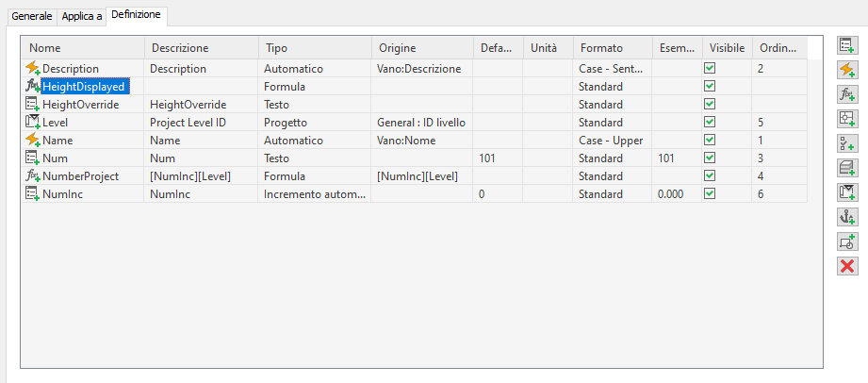The width and height of the screenshot is (868, 383).
Task: Uncheck the Visibile checkbox for the Level row
Action: point(710,123)
